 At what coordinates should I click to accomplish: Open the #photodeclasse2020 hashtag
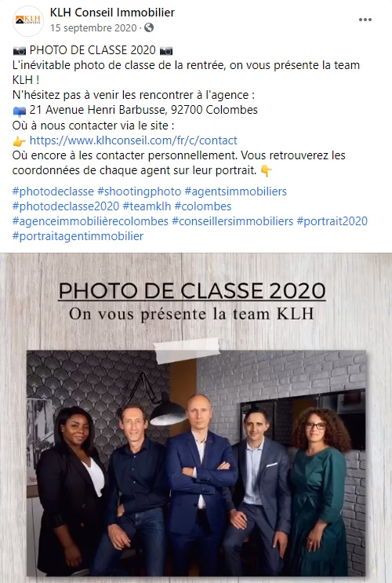click(66, 206)
